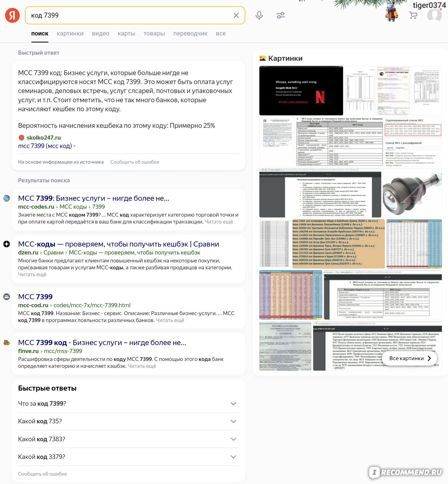Open the user profile avatar
The height and width of the screenshot is (484, 448).
(434, 15)
